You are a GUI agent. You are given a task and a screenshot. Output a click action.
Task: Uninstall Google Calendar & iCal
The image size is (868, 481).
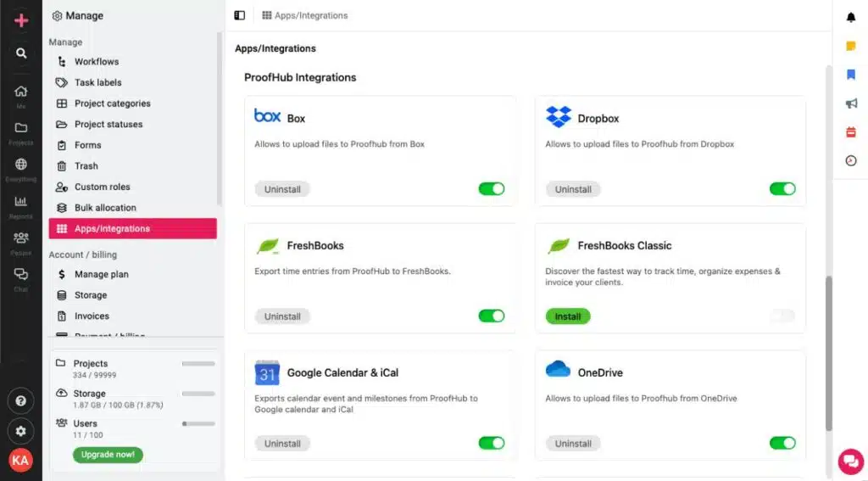282,444
